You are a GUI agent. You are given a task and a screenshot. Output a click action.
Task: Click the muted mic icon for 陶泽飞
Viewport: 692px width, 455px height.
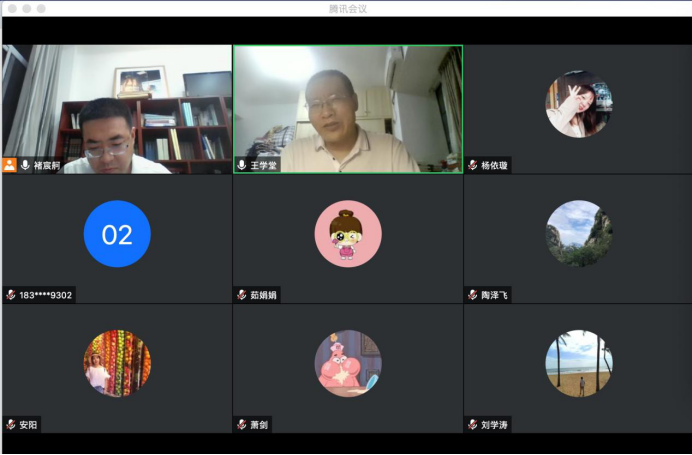tap(472, 295)
